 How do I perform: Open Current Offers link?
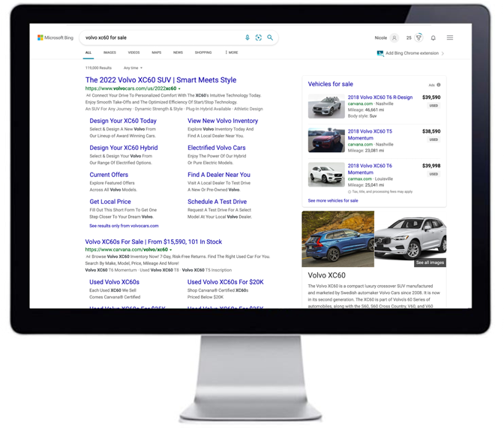109,175
